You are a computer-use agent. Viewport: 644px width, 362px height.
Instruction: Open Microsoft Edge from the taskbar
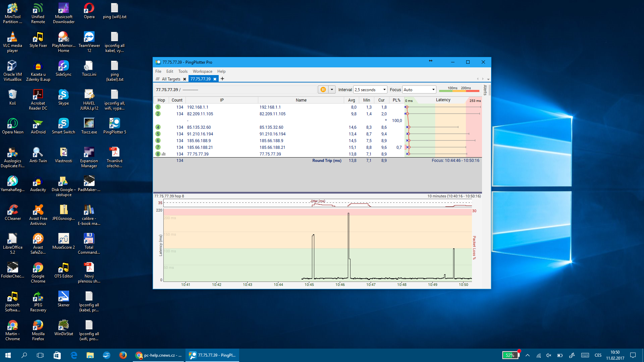click(x=74, y=355)
